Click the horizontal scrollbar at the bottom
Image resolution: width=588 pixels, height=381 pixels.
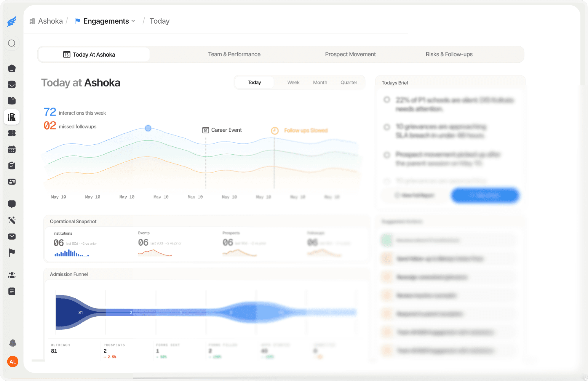pyautogui.click(x=69, y=378)
